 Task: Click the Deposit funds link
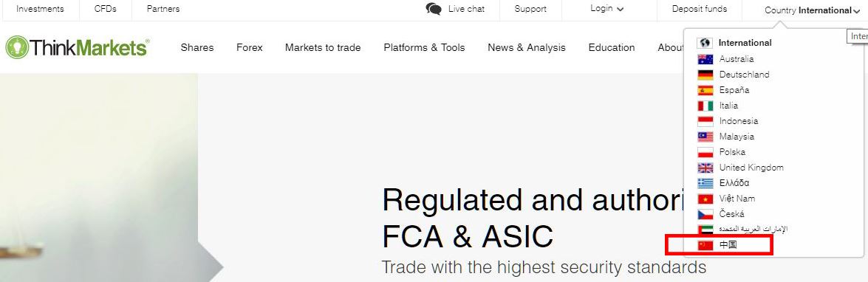(699, 9)
